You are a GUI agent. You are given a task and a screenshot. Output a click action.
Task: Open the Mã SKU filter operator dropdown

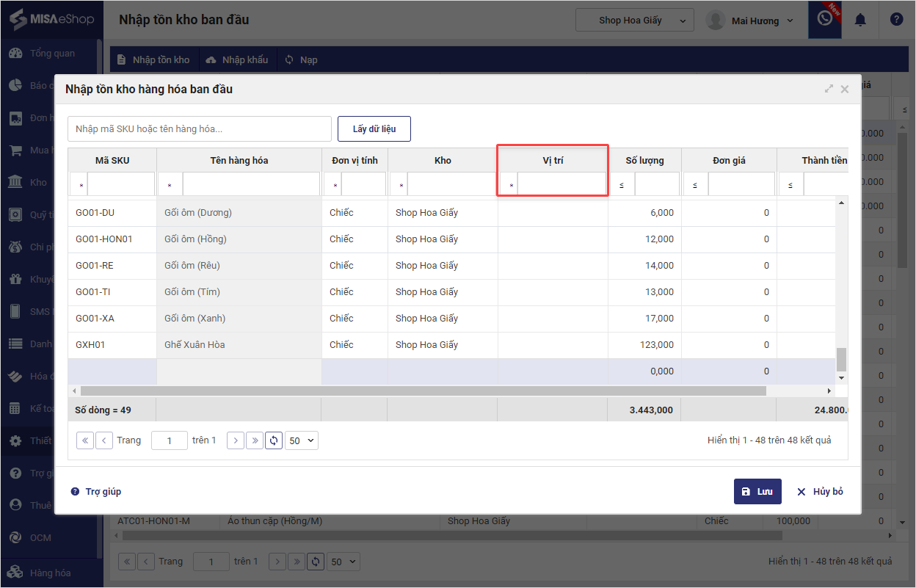tap(79, 184)
